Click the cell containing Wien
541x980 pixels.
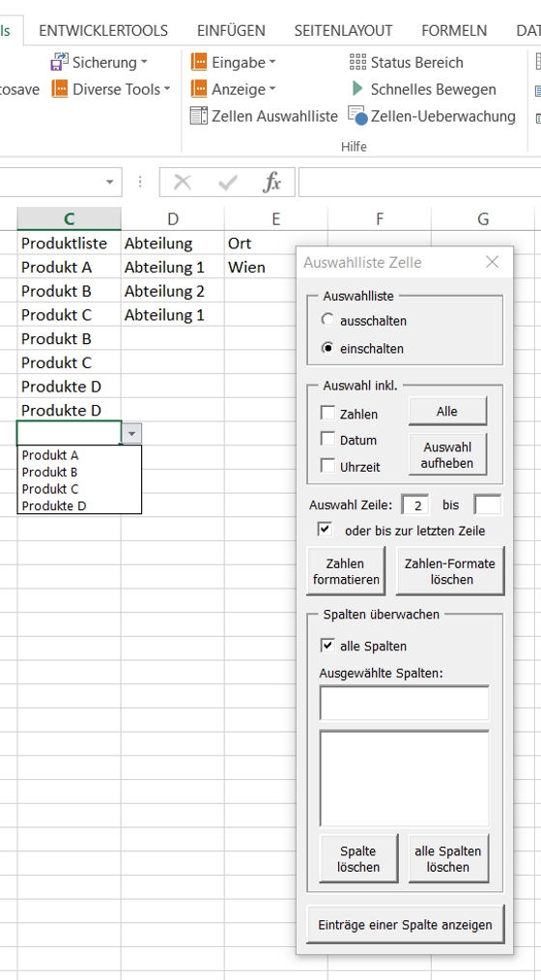[x=261, y=267]
